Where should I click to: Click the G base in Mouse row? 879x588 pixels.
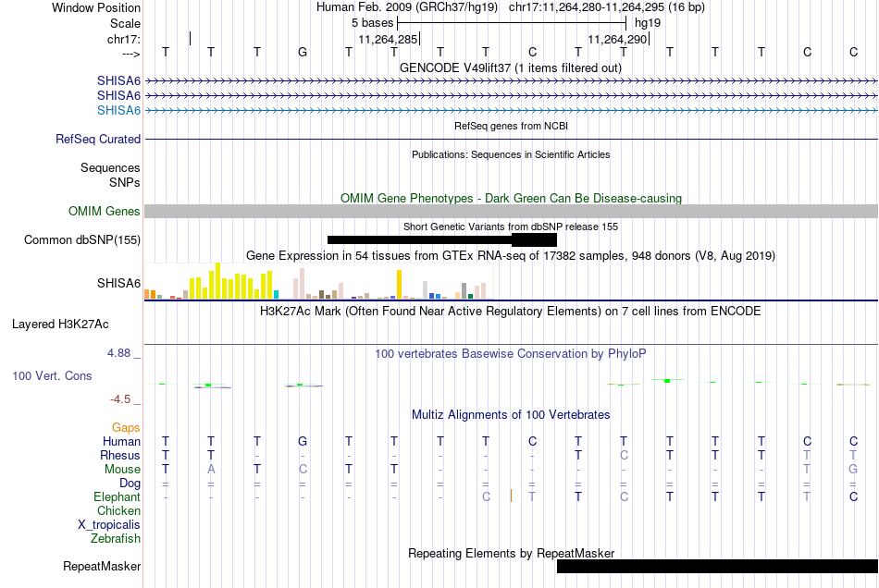(x=853, y=470)
